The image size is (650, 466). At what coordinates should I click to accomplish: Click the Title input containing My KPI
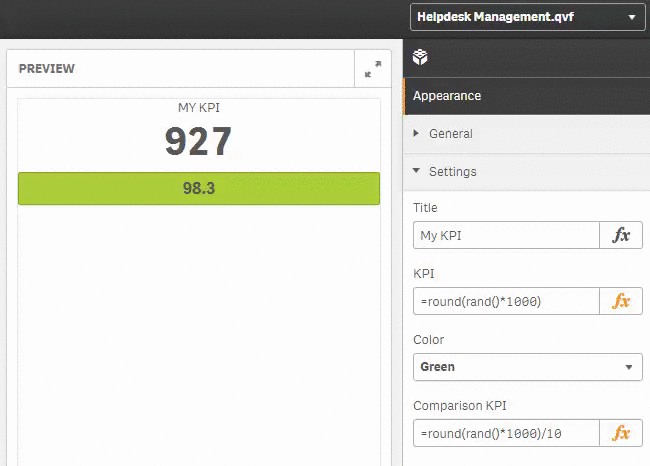coord(505,235)
